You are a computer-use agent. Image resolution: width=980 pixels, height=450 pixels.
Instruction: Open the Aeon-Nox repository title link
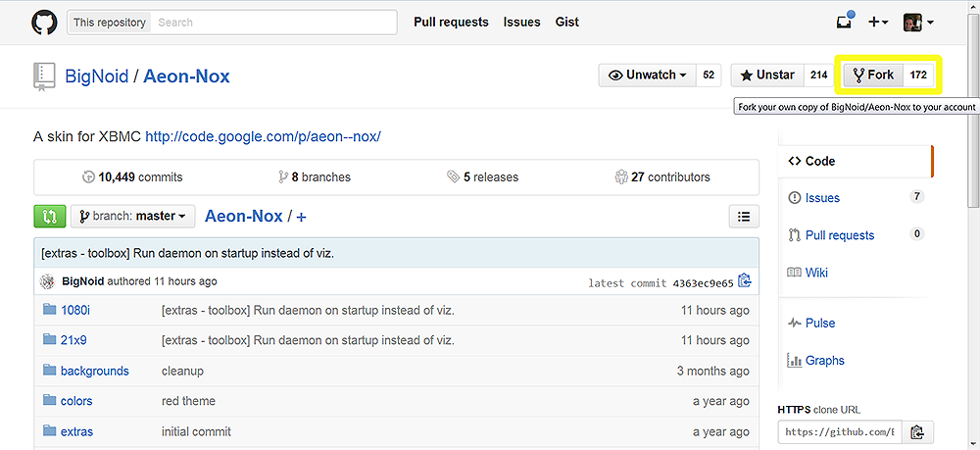coord(186,76)
